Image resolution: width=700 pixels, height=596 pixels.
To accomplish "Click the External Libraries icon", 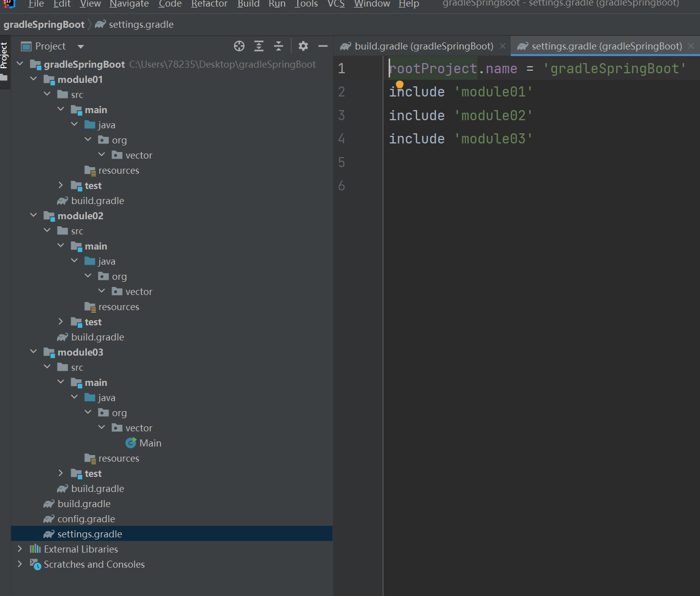I will 35,549.
